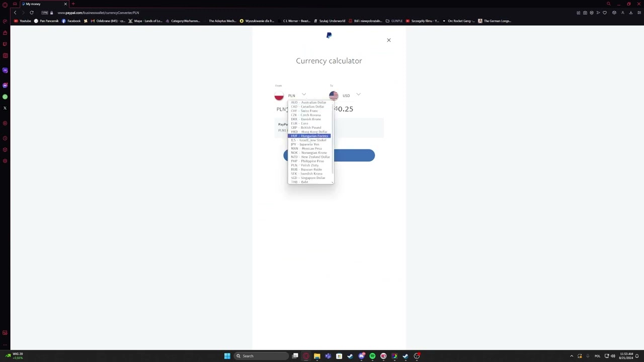Image resolution: width=644 pixels, height=362 pixels.
Task: Open the GUNPLE bookmarks folder
Action: [x=394, y=21]
